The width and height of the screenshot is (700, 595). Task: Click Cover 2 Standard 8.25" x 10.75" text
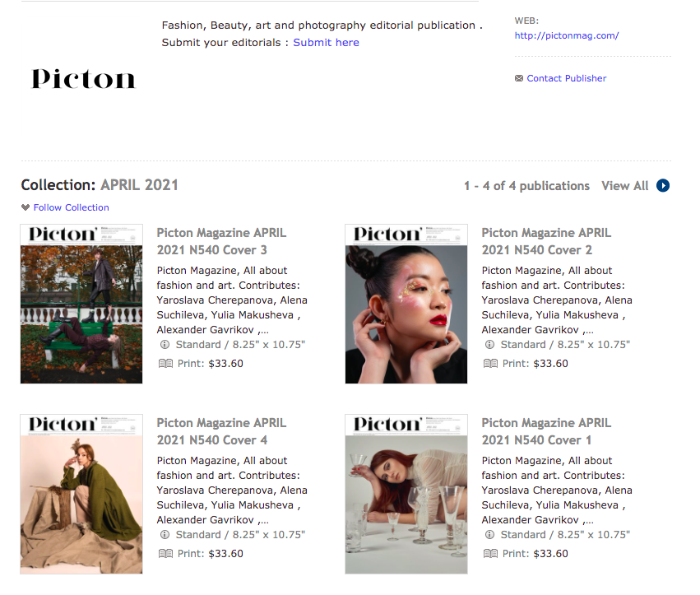[x=565, y=344]
